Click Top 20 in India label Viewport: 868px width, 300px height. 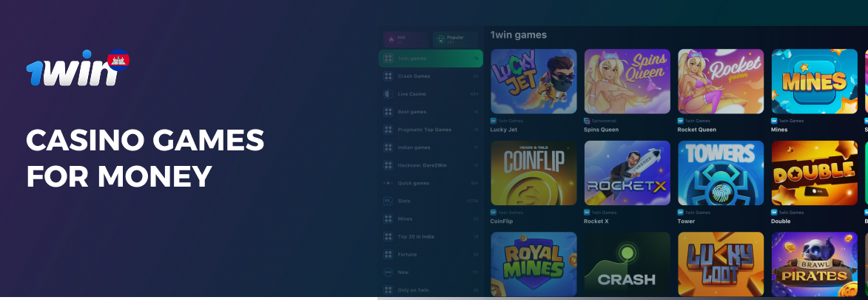[415, 236]
